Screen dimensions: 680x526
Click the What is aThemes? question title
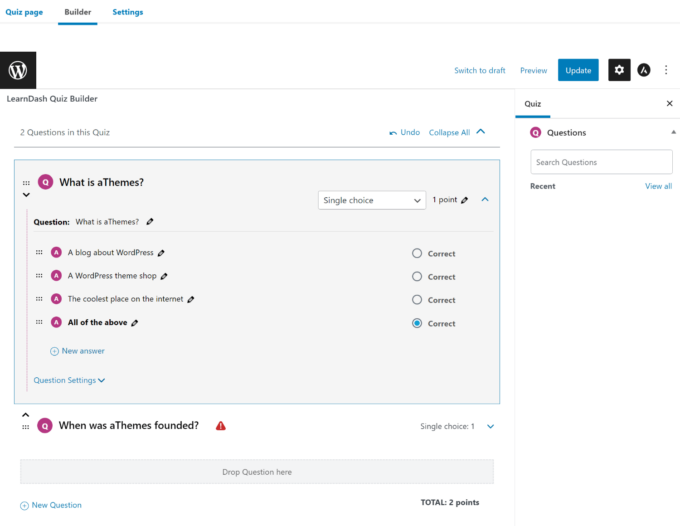click(101, 183)
